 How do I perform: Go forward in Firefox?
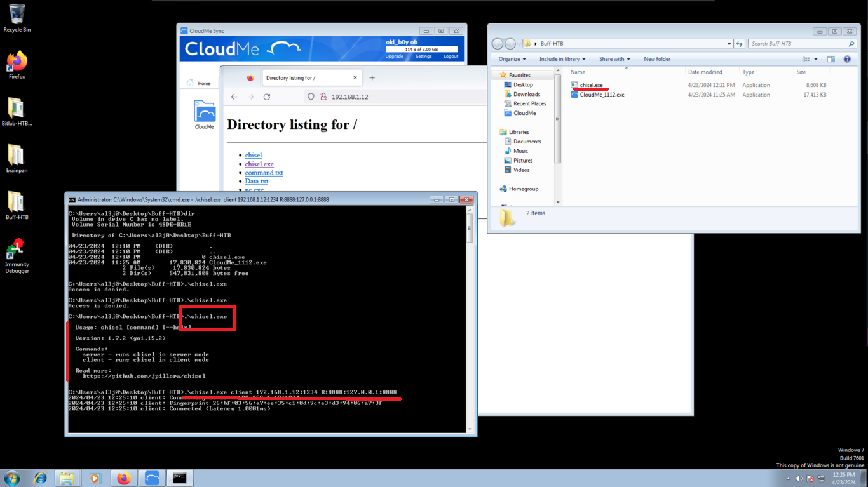[250, 97]
